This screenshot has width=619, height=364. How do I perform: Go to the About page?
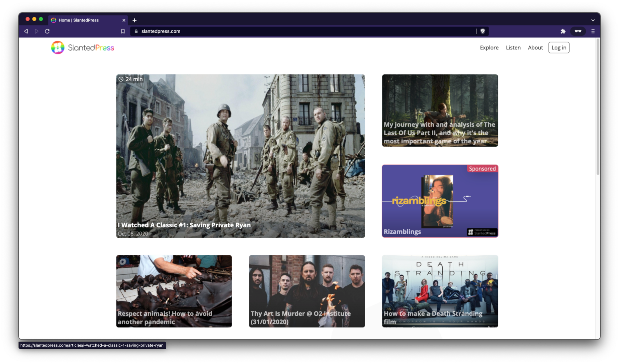[535, 47]
